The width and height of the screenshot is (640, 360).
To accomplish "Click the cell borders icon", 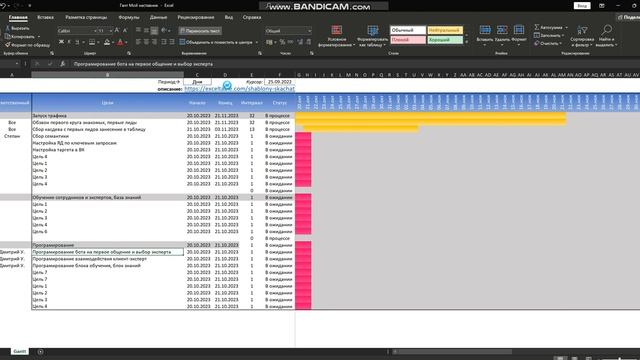I will 92,42.
